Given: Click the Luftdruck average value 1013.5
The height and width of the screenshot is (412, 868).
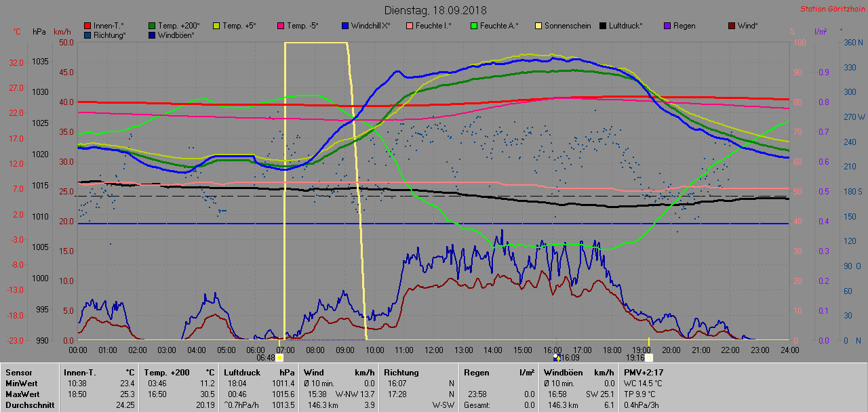Looking at the screenshot, I should click(x=283, y=405).
